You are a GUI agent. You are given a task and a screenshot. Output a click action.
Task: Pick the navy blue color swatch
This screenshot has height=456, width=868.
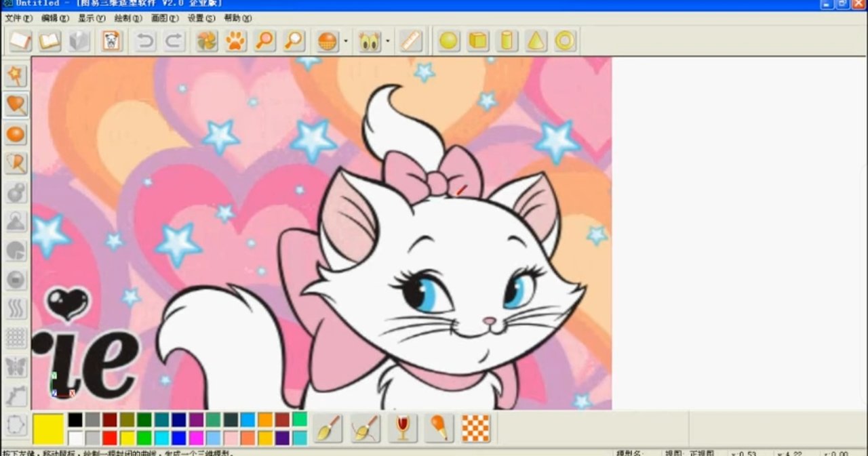pos(179,420)
